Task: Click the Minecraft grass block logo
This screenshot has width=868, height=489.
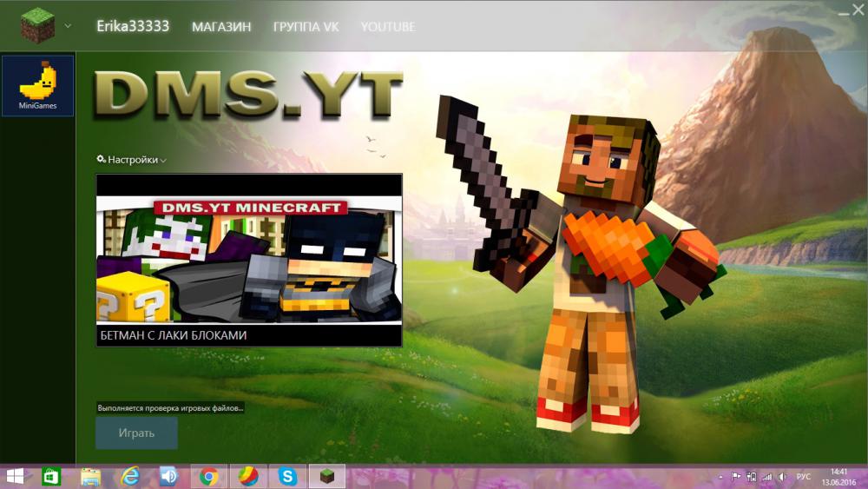Action: 37,25
